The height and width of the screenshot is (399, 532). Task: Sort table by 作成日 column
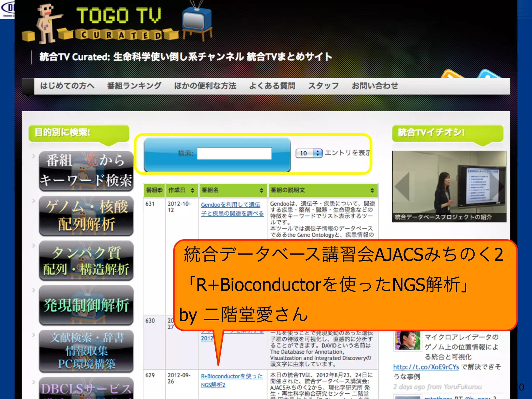[182, 190]
